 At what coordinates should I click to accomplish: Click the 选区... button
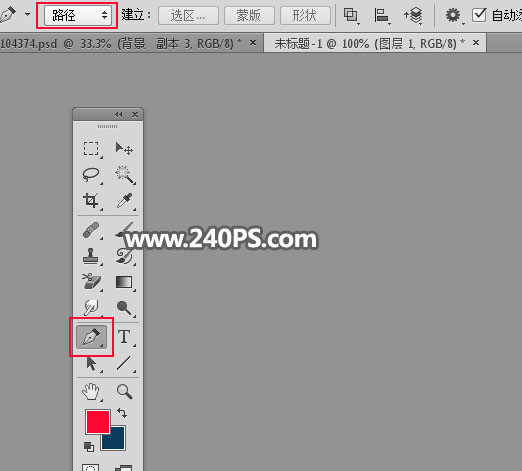tap(188, 15)
